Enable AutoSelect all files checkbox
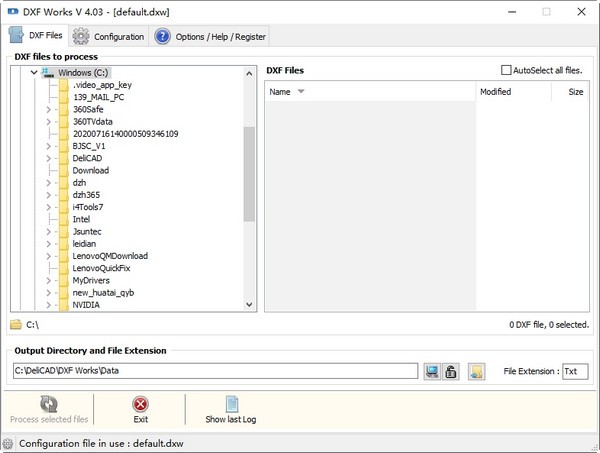Viewport: 600px width, 453px height. coord(507,70)
